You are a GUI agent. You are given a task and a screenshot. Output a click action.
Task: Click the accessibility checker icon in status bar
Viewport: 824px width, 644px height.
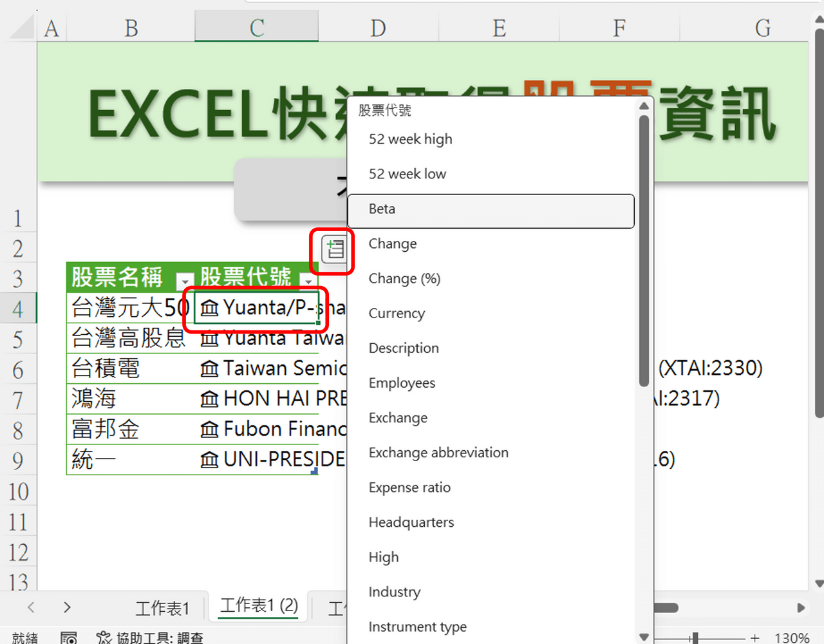coord(104,638)
